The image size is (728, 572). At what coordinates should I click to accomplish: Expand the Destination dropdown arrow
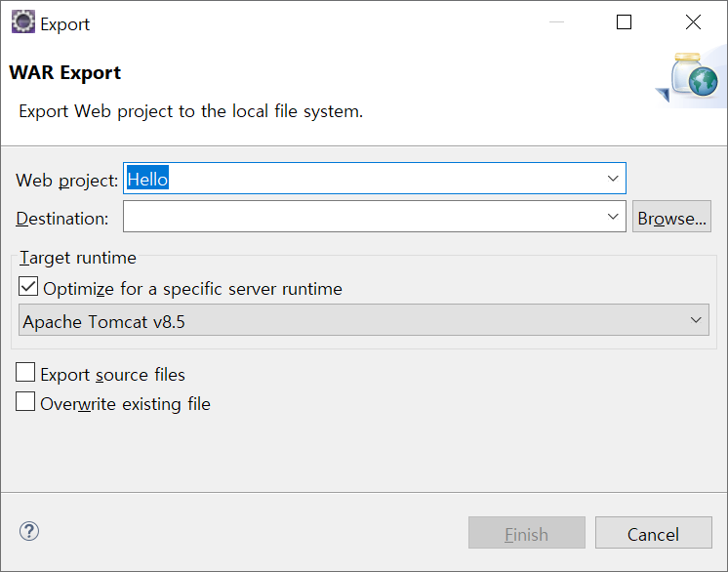(613, 217)
